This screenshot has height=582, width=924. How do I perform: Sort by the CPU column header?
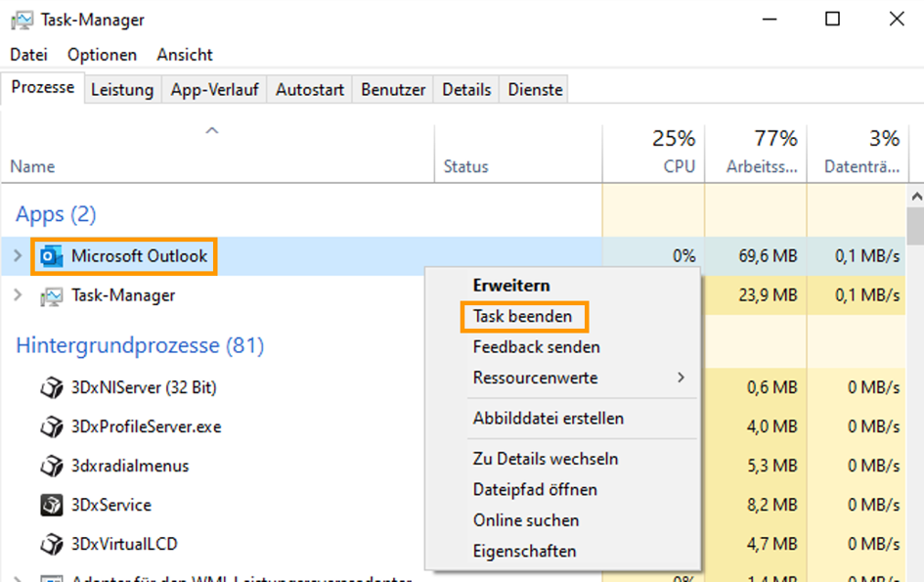coord(653,154)
